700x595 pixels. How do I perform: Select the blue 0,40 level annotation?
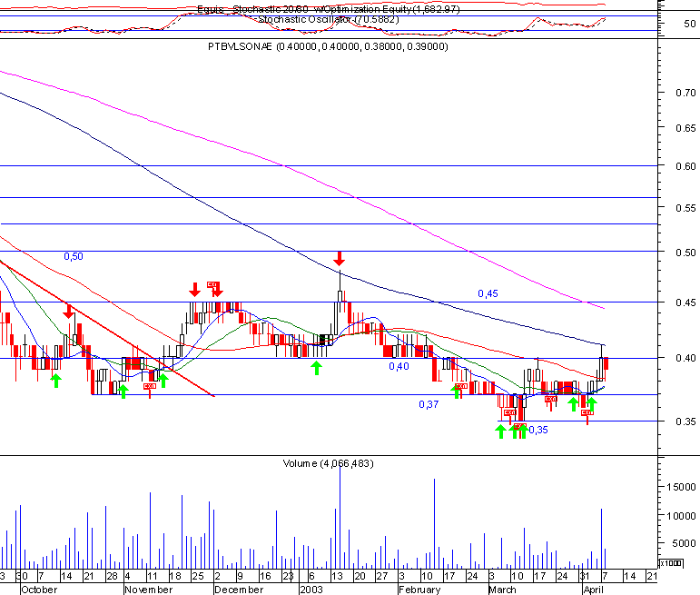pyautogui.click(x=399, y=366)
